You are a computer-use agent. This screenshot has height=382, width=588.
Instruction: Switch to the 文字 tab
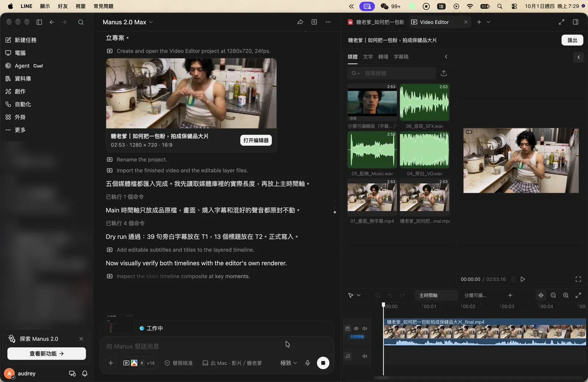tap(368, 57)
